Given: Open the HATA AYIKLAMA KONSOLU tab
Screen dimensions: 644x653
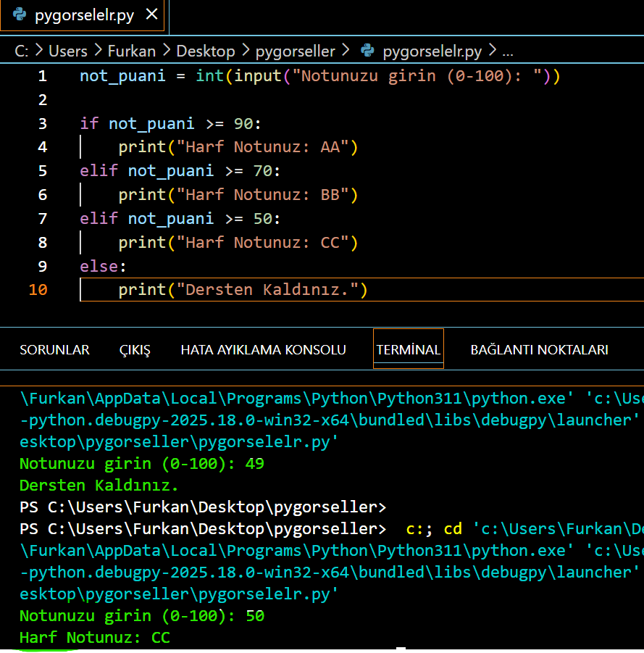Looking at the screenshot, I should click(263, 349).
